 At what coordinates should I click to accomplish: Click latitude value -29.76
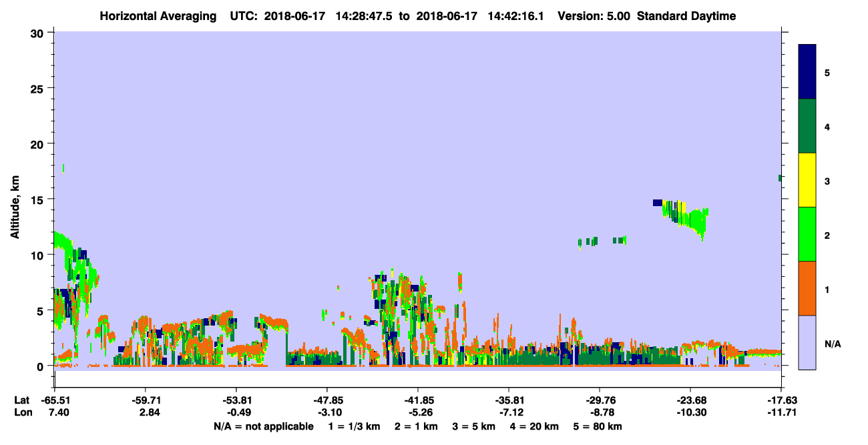point(600,400)
